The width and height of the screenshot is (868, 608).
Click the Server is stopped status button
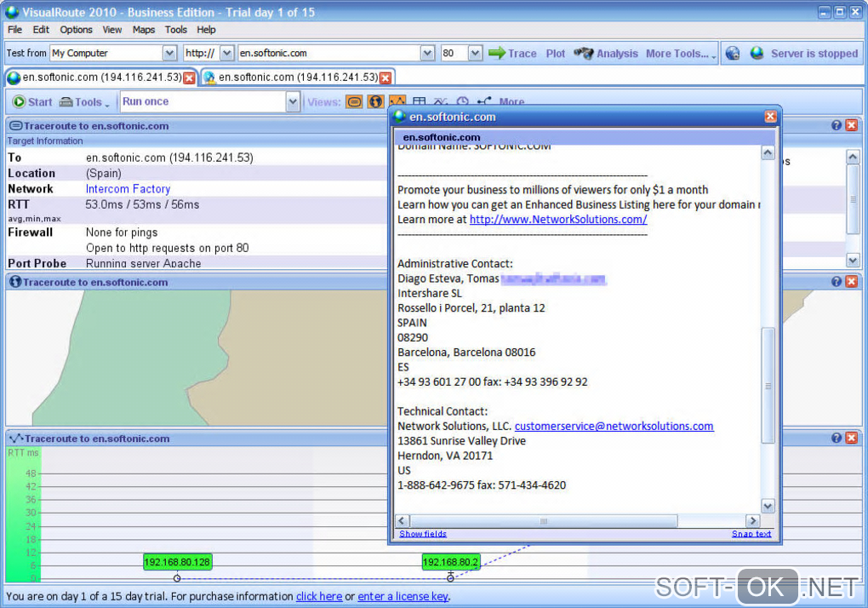click(804, 53)
